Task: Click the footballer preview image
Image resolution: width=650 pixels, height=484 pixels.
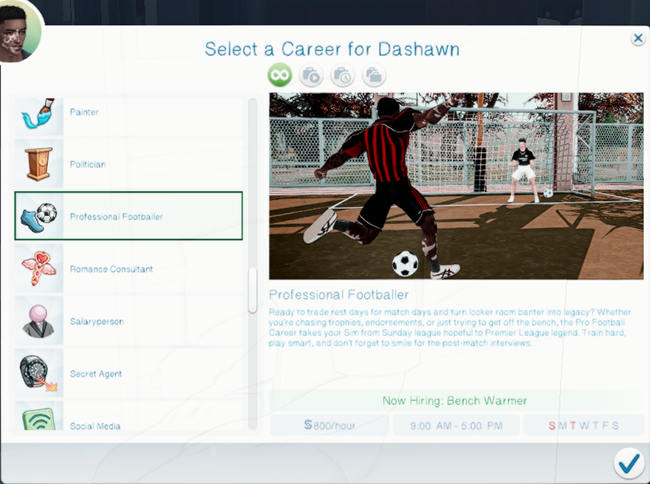Action: coord(456,186)
